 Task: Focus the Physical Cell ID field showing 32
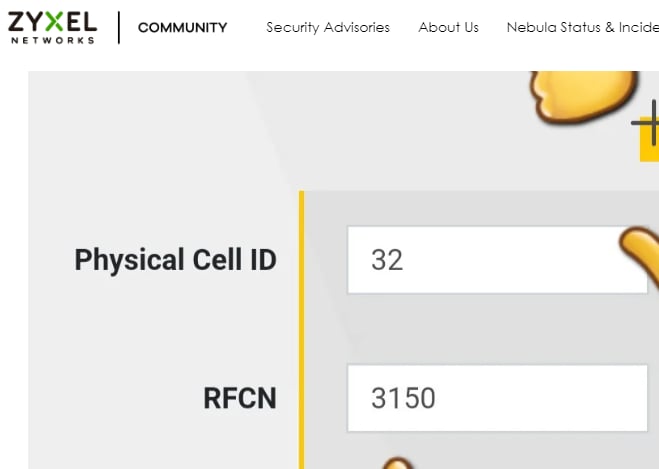497,260
